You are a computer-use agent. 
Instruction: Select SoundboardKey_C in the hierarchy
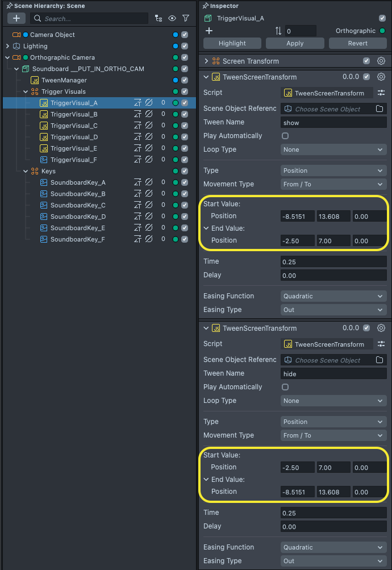click(78, 205)
